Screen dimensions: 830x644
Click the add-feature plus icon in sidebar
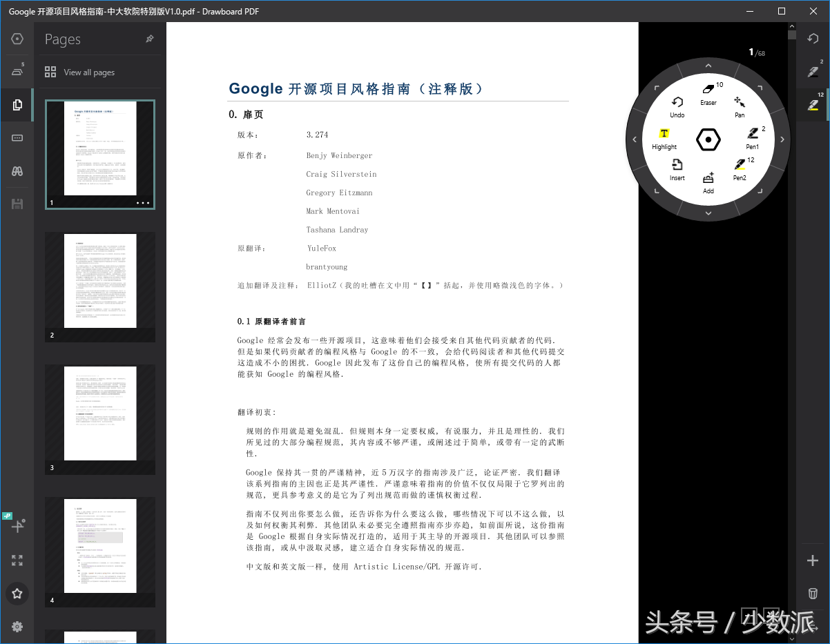pos(17,527)
